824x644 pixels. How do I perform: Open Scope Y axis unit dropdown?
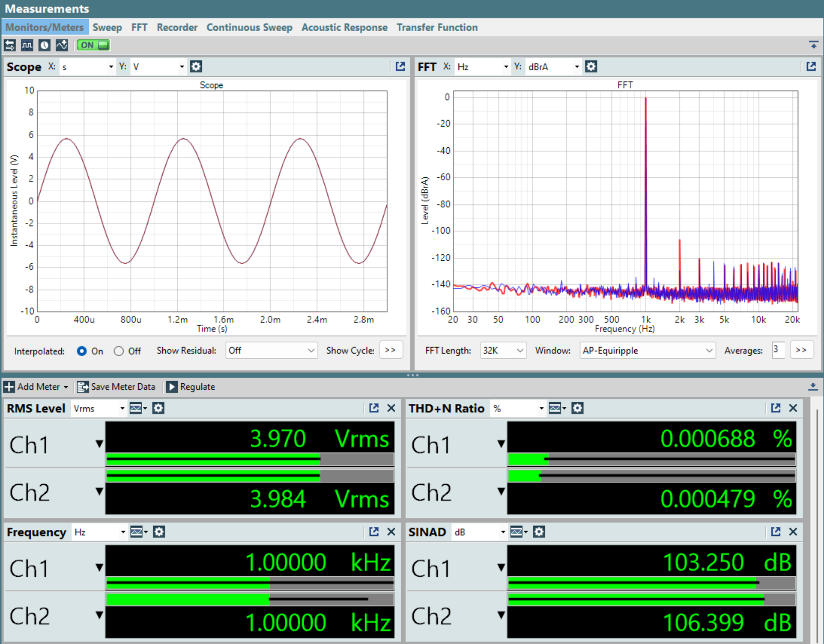coord(158,67)
